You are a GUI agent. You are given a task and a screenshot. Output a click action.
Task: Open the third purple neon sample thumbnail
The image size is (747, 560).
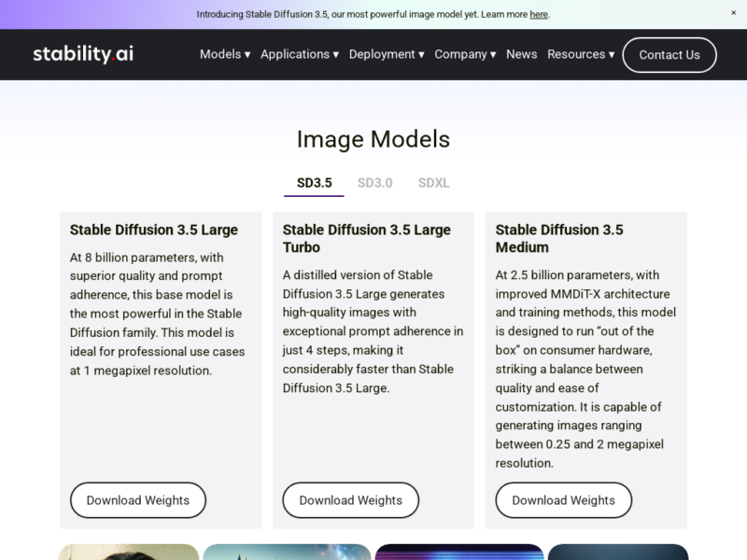tap(459, 552)
